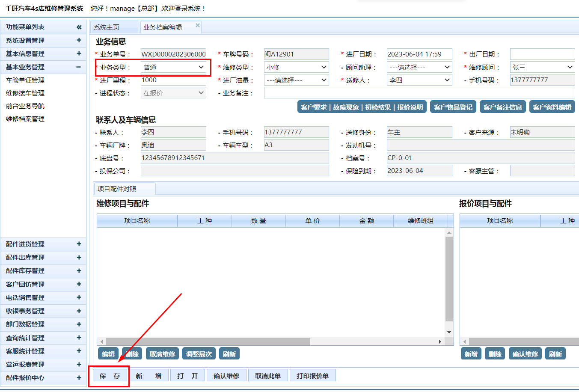The height and width of the screenshot is (392, 579).
Task: Open the 进厂油量 dropdown
Action: (297, 80)
